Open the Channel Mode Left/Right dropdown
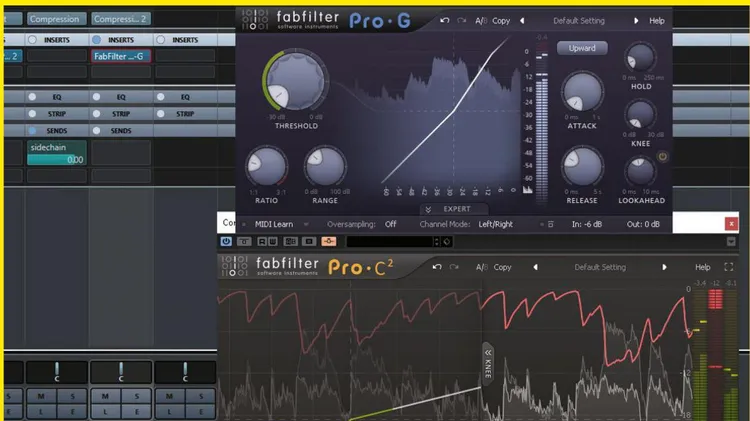 click(x=496, y=224)
